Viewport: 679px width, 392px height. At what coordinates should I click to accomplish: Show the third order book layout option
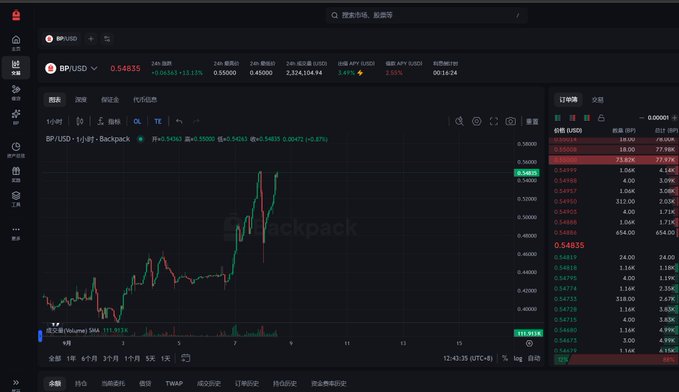coord(587,118)
